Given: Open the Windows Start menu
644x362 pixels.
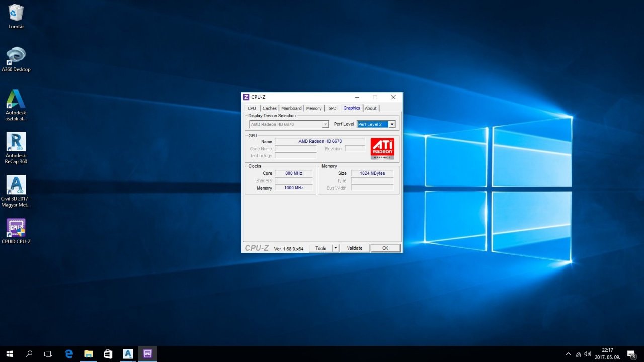Looking at the screenshot, I should pos(9,354).
